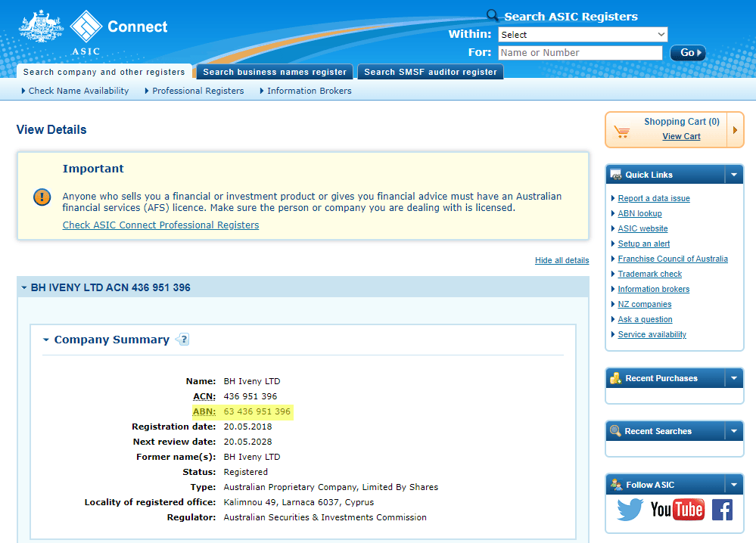Collapse the Recent Purchases panel
This screenshot has width=756, height=543.
pyautogui.click(x=734, y=378)
